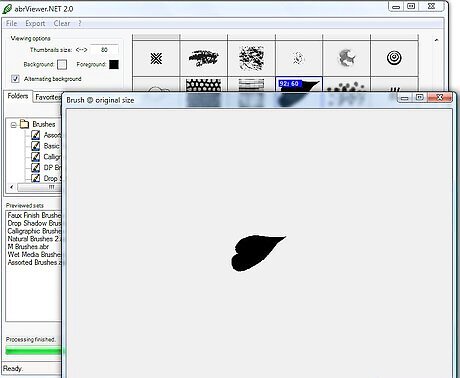The height and width of the screenshot is (378, 460).
Task: Select the crossed-lines X brush thumbnail
Action: 156,58
